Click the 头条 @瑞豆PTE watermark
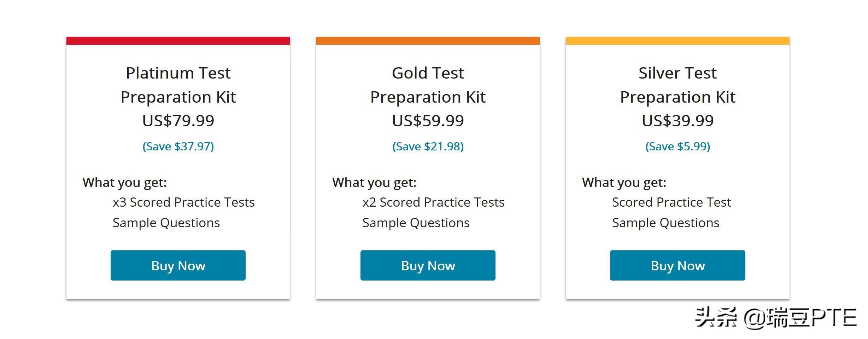Viewport: 868px width, 339px height. [775, 317]
